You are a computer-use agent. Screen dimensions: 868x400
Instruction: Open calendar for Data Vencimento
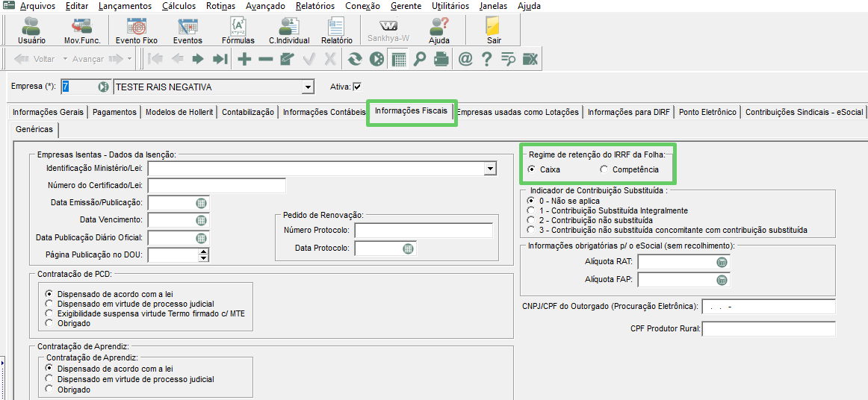(x=201, y=220)
